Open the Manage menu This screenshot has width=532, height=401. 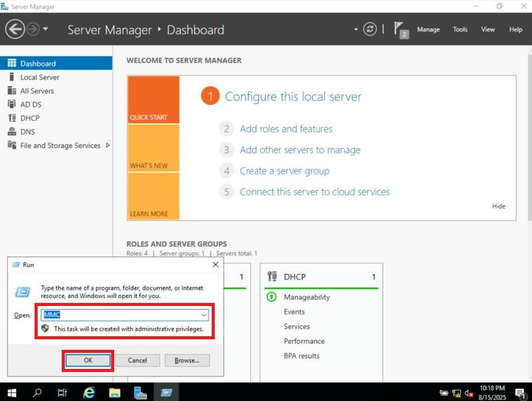(428, 29)
